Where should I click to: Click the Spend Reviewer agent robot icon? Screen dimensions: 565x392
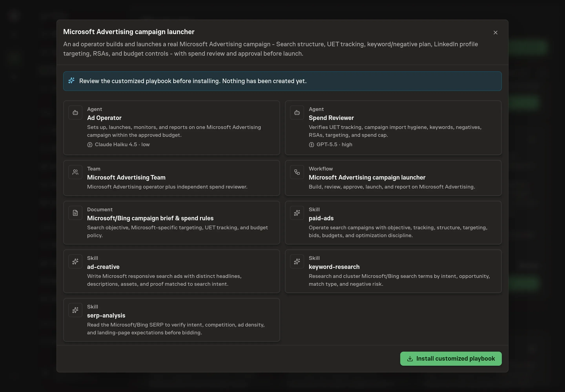pyautogui.click(x=297, y=113)
